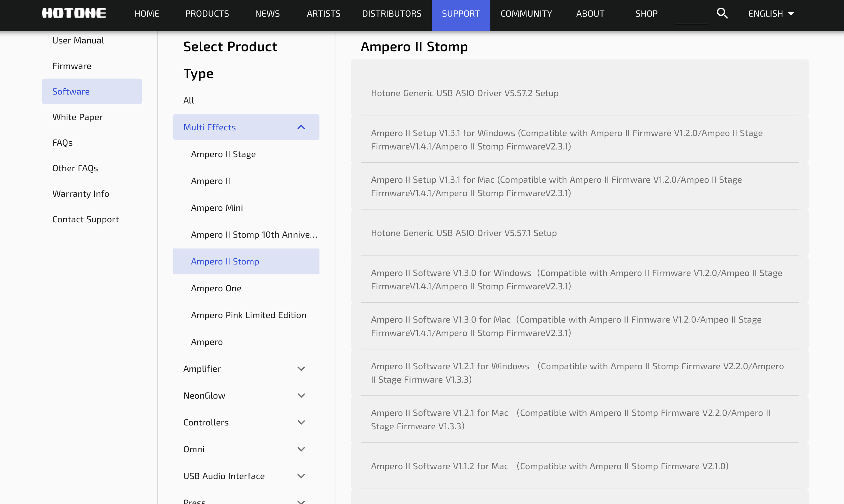Expand the Controllers category
The width and height of the screenshot is (844, 504).
301,423
